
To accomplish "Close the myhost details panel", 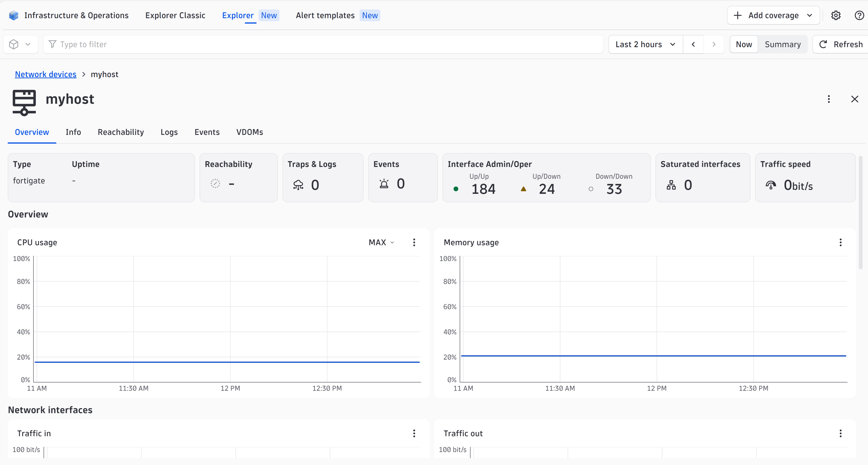I will click(855, 99).
